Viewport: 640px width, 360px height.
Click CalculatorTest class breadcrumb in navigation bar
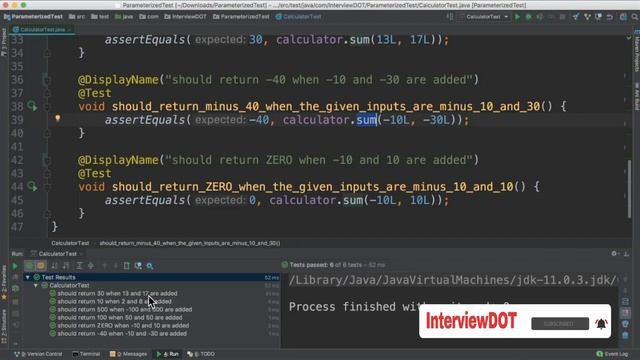pos(298,17)
